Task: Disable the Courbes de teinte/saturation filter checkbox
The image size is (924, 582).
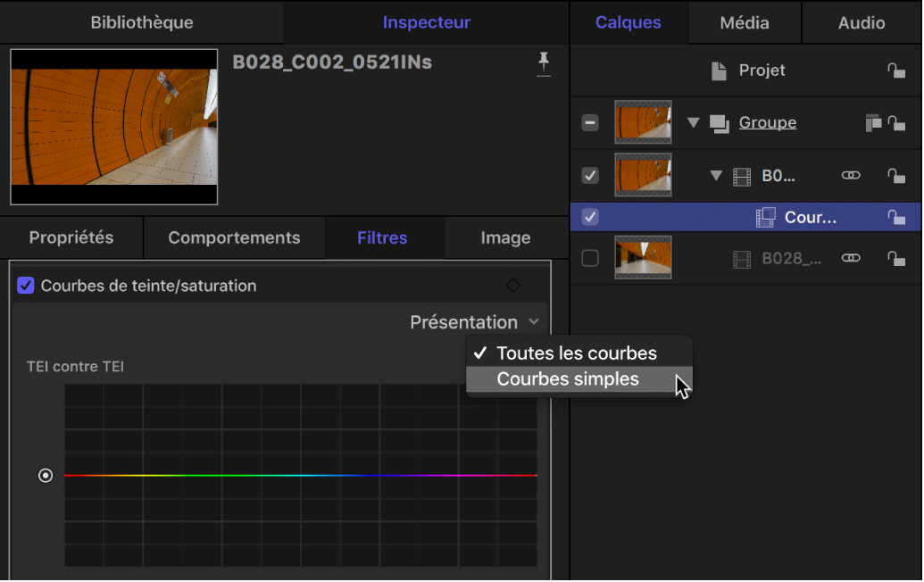Action: coord(26,286)
